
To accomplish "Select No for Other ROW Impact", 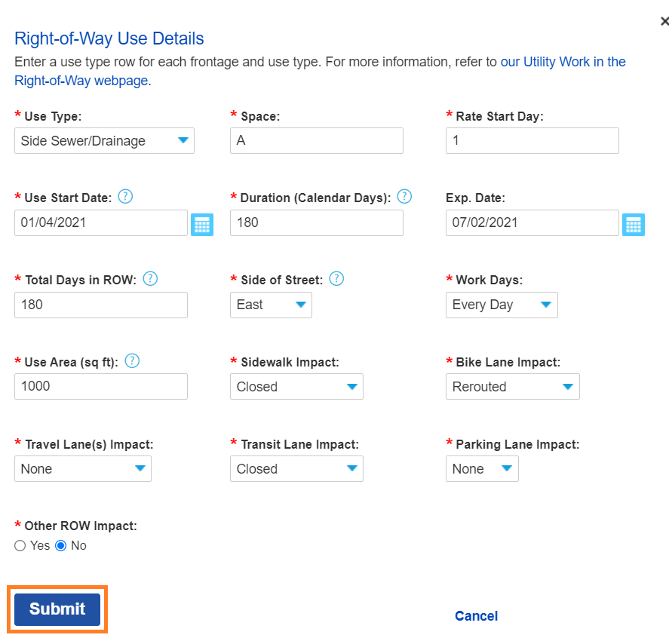I will pyautogui.click(x=61, y=545).
